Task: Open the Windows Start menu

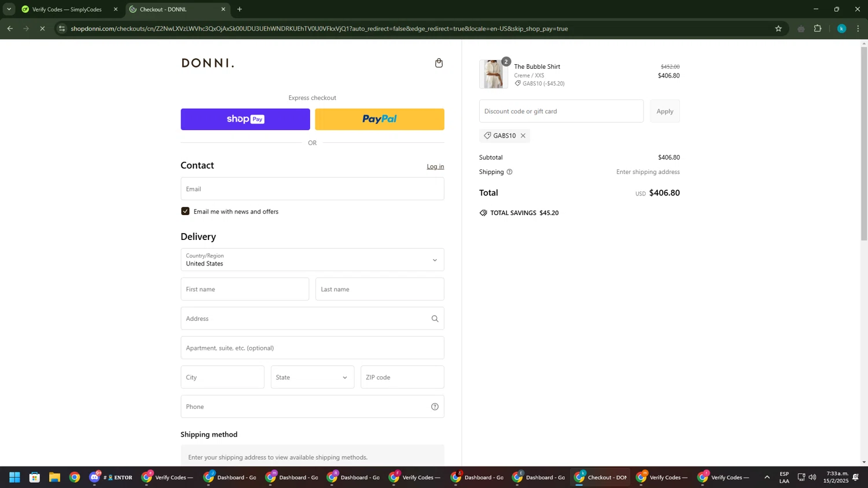Action: pos(14,477)
